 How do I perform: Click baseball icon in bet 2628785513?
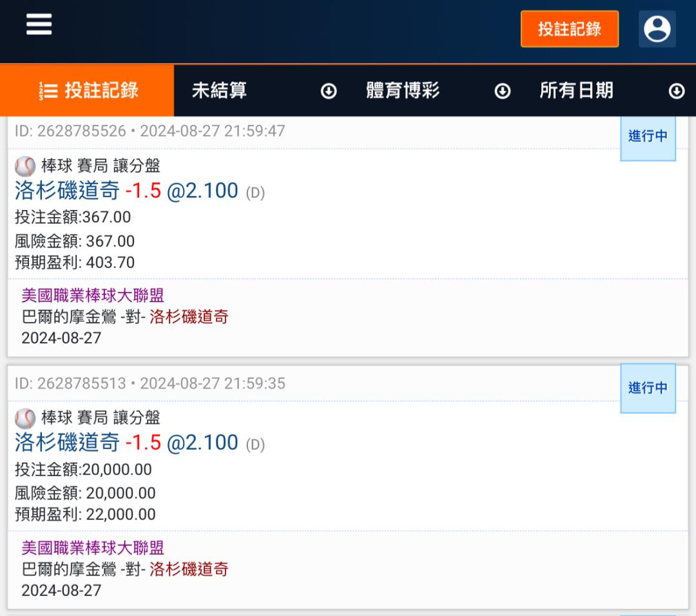click(x=25, y=419)
